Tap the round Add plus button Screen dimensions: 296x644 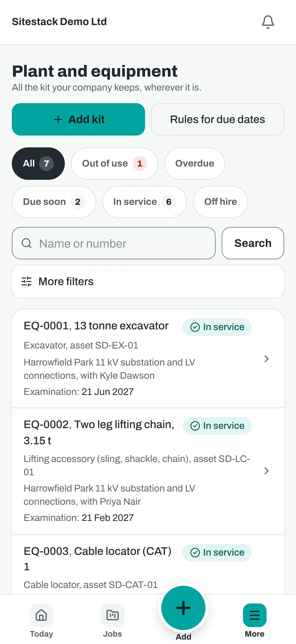click(183, 608)
